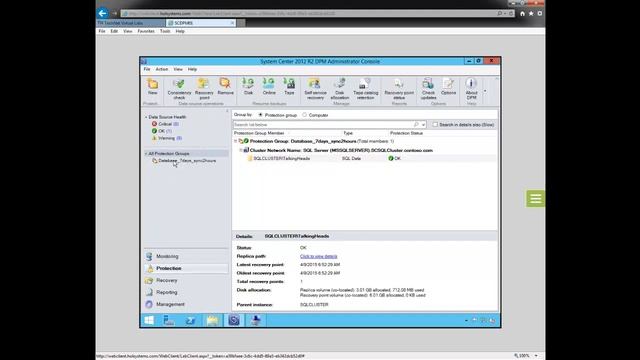
Task: Open the browser Tools menu
Action: click(x=165, y=31)
